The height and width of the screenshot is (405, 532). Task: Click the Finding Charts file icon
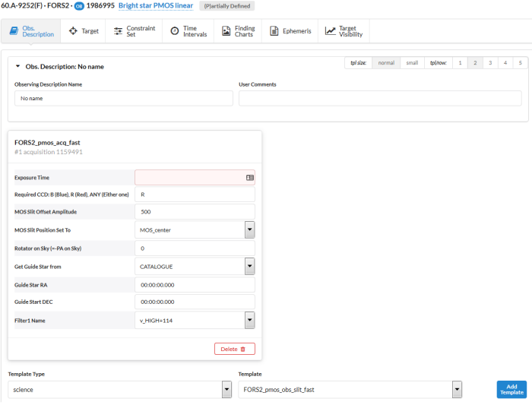tap(226, 31)
